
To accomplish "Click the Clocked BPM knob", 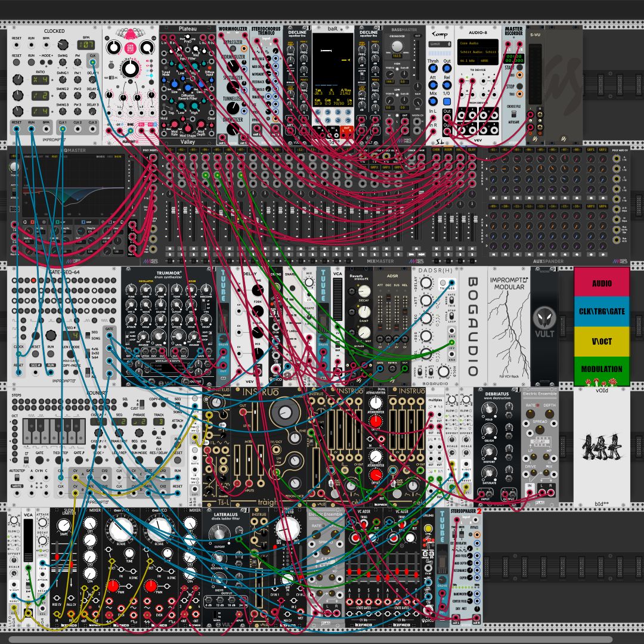I will pos(63,44).
